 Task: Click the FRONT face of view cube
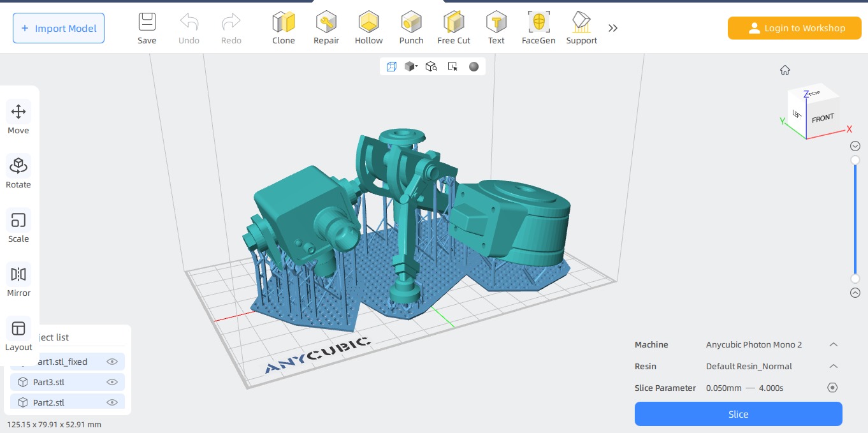(x=823, y=119)
